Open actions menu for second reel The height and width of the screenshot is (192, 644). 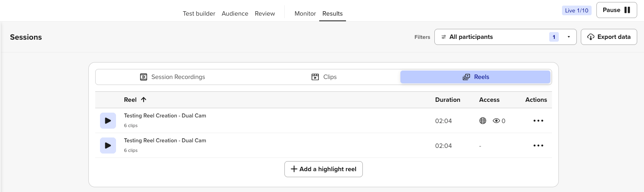click(x=538, y=146)
